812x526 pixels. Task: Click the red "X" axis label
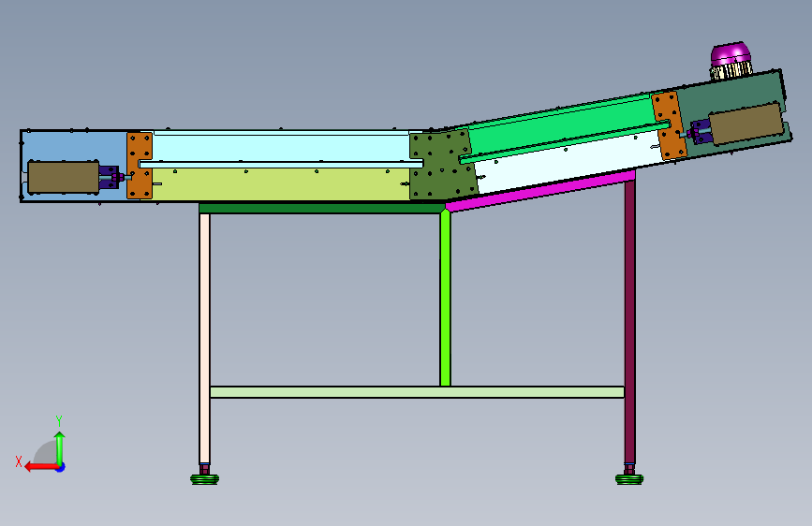(x=19, y=461)
